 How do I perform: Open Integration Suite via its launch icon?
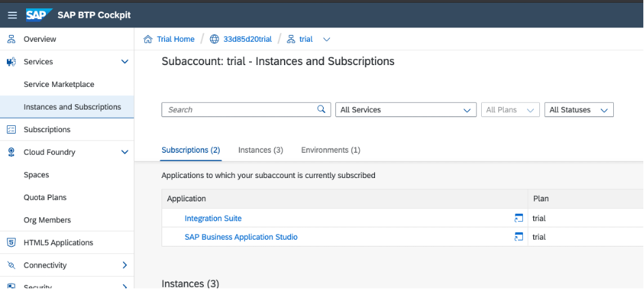519,218
